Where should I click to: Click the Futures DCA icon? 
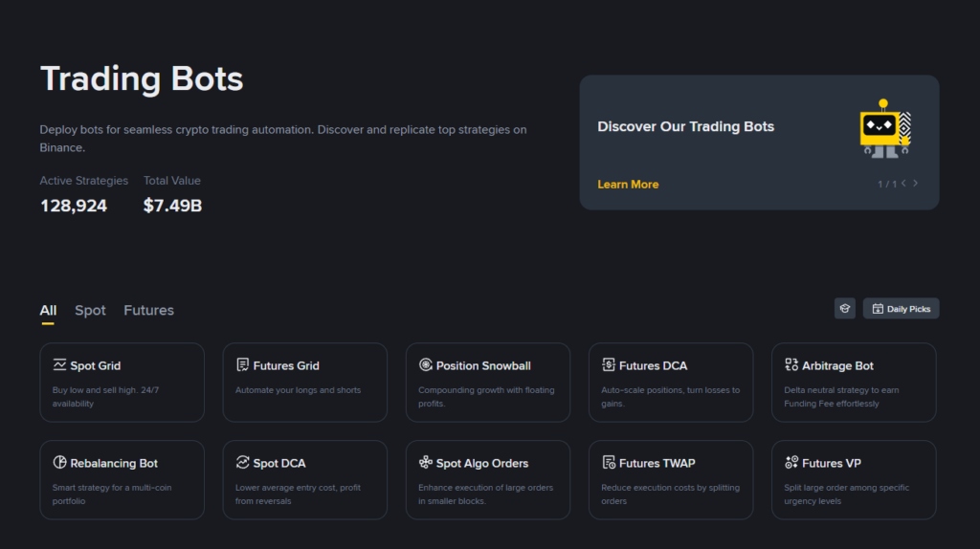(608, 364)
